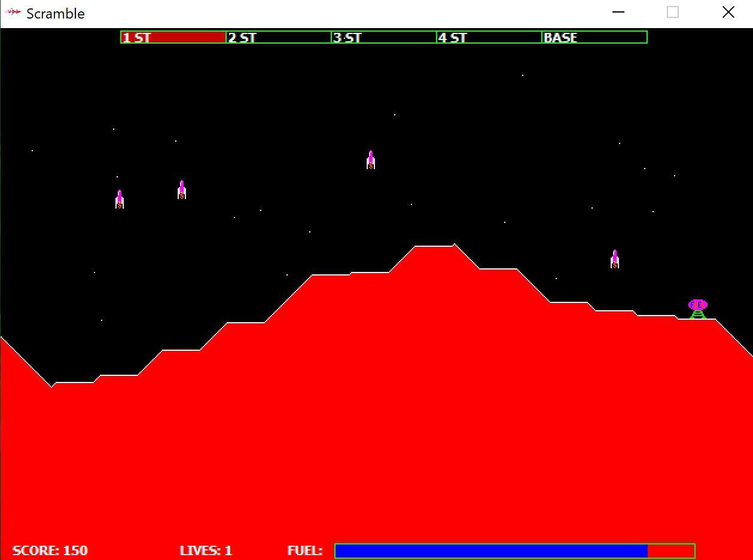Select the 4 ST stage indicator
Viewport: 753px width, 560px height.
pos(489,37)
